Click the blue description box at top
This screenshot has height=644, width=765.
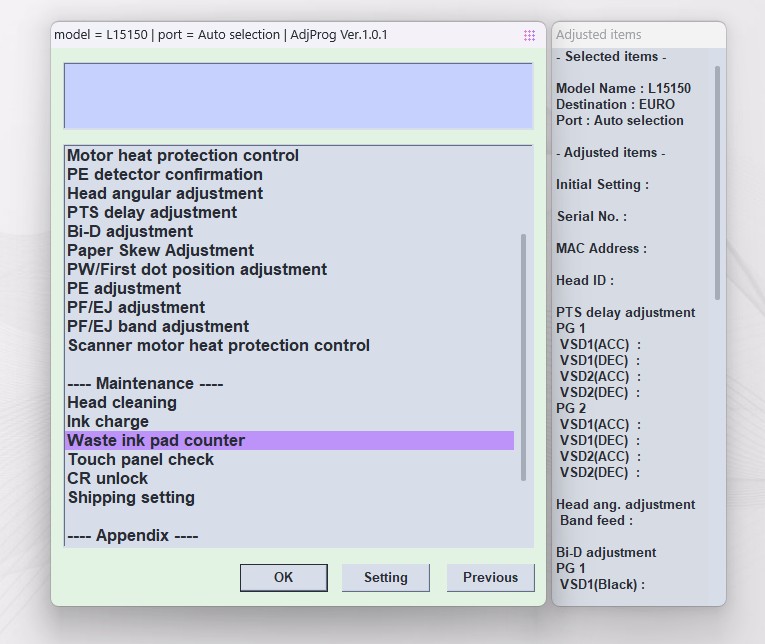tap(298, 96)
